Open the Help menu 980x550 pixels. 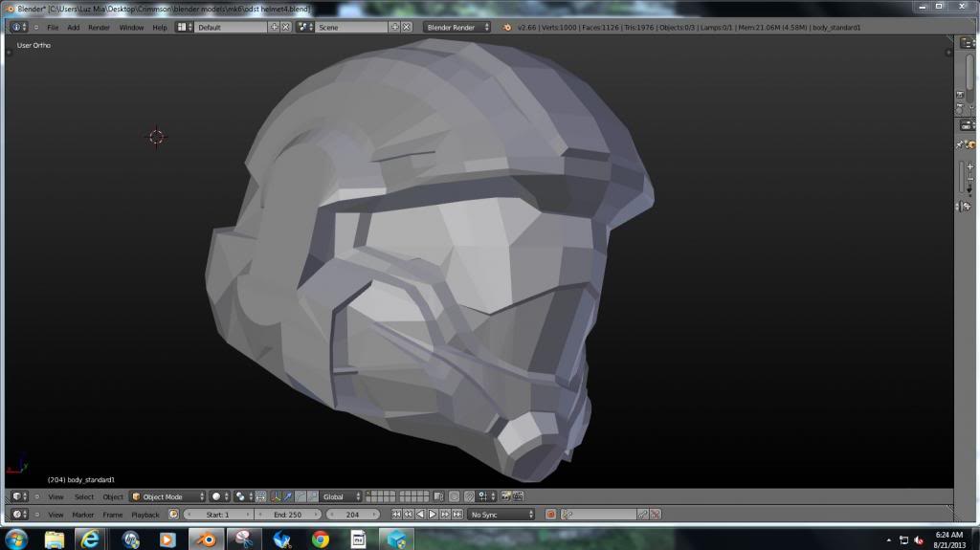[x=160, y=28]
